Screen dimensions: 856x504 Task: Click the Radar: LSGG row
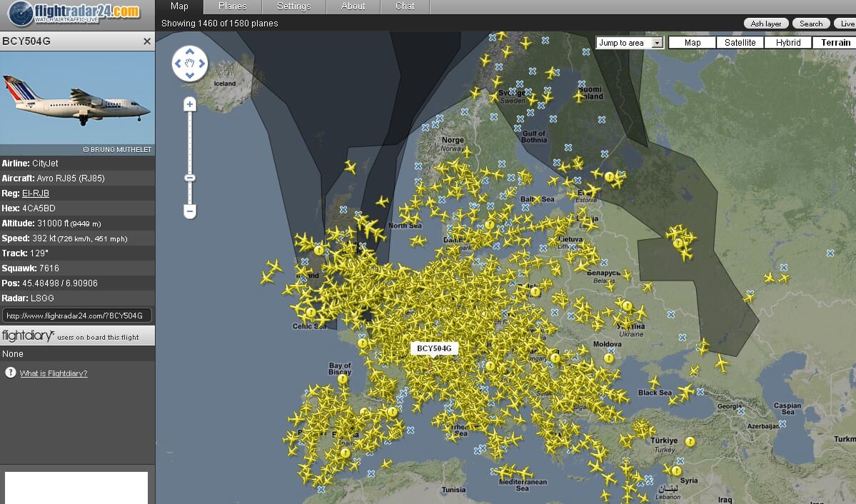pyautogui.click(x=78, y=298)
